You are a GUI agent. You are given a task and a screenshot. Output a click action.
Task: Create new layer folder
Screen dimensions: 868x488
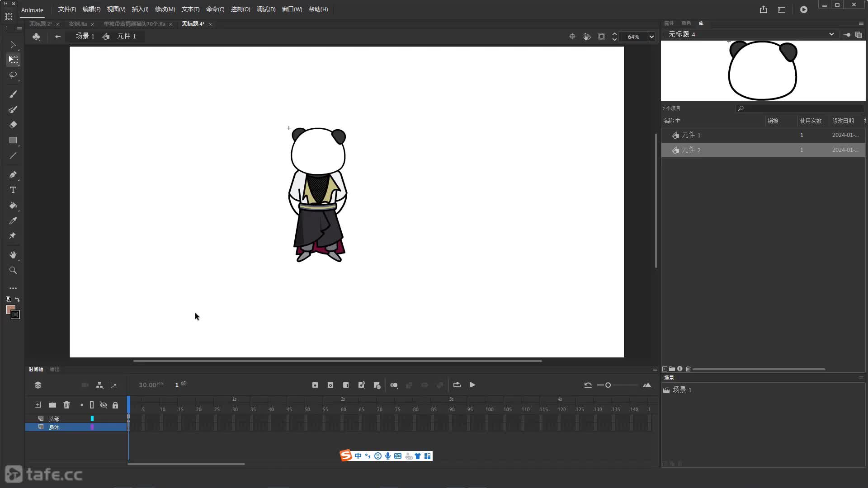(x=52, y=405)
